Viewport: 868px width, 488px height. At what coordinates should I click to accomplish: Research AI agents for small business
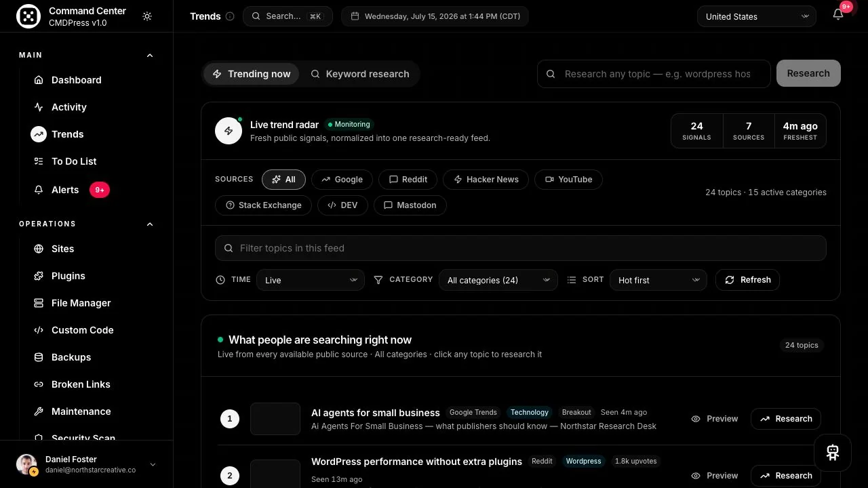[x=786, y=419]
